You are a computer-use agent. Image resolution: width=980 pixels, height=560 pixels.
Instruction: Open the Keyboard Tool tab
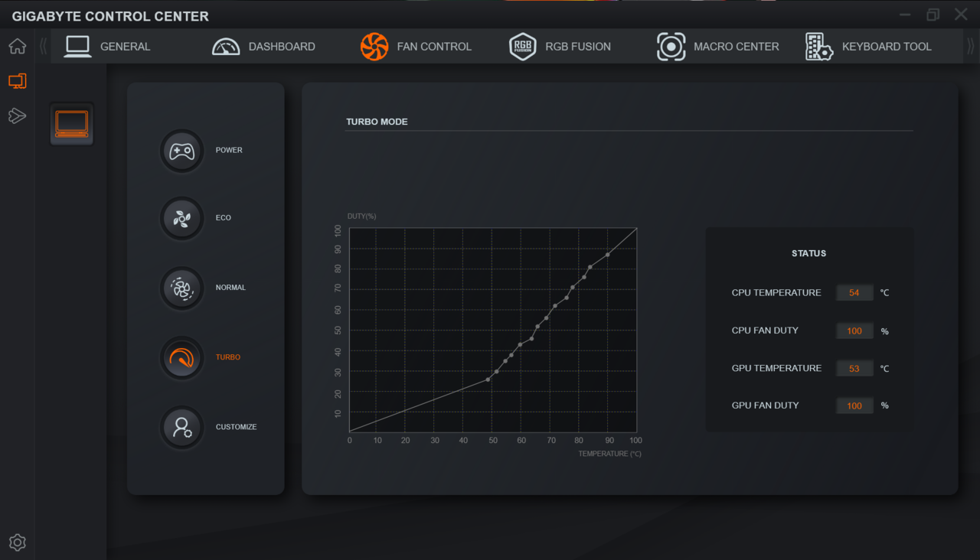pyautogui.click(x=868, y=47)
